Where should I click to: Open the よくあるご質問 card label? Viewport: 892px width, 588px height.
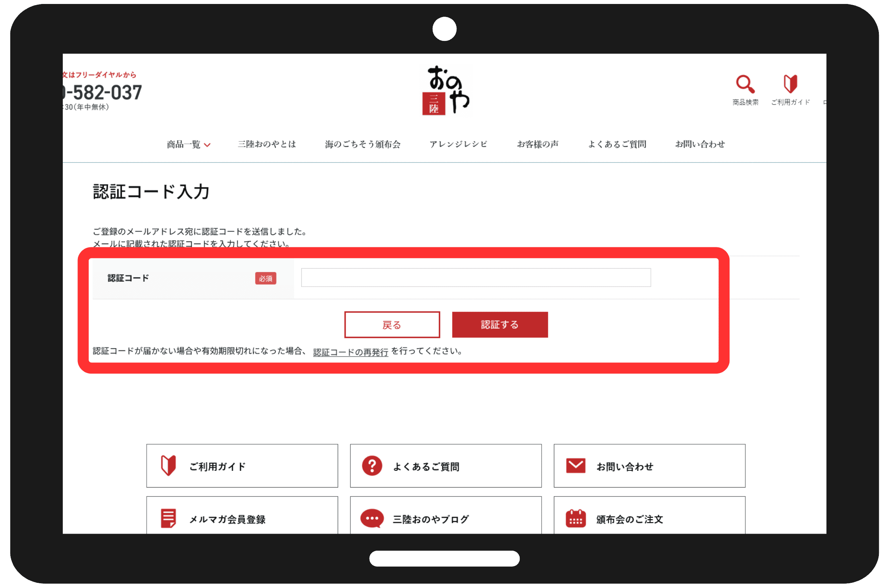(x=426, y=467)
